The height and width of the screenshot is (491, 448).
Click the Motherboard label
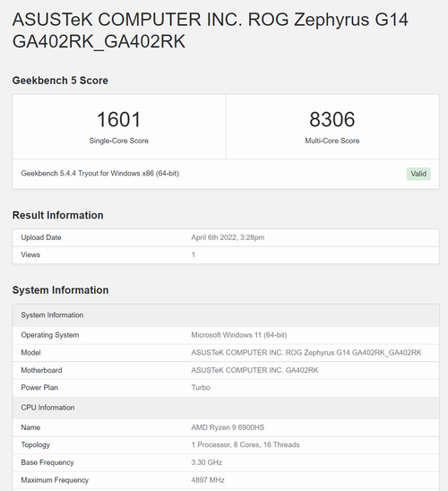point(41,370)
